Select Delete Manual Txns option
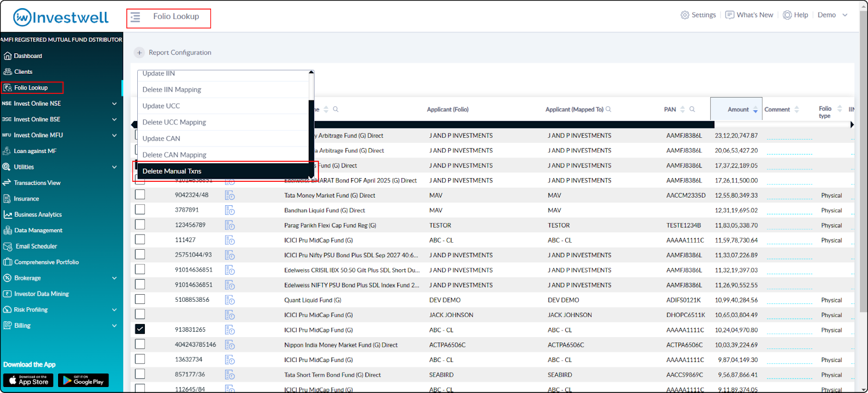This screenshot has height=393, width=868. click(x=223, y=171)
